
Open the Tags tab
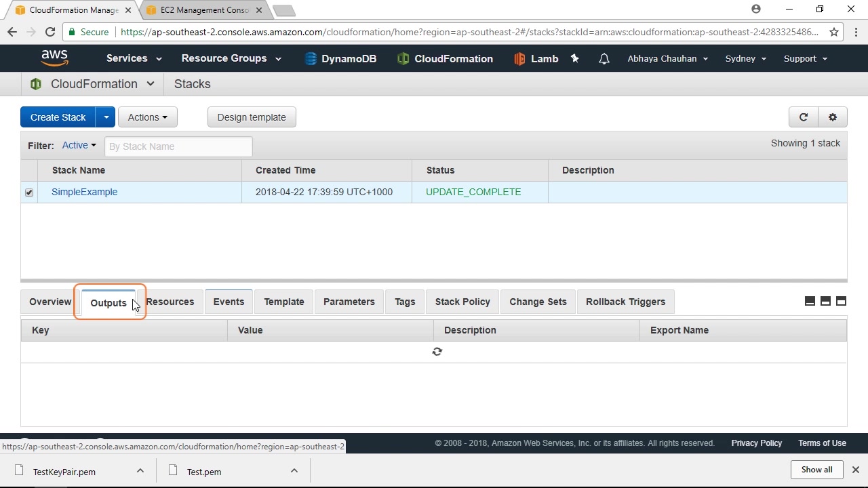(x=405, y=302)
